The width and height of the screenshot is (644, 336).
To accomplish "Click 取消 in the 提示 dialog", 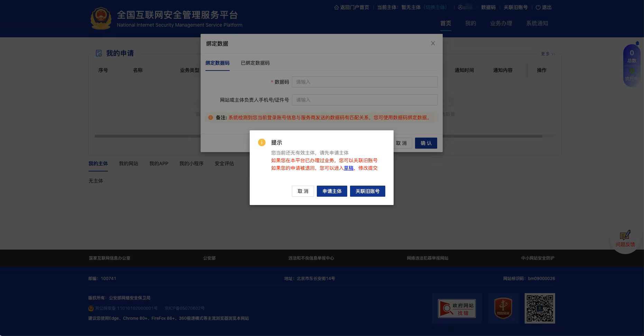I will coord(303,191).
